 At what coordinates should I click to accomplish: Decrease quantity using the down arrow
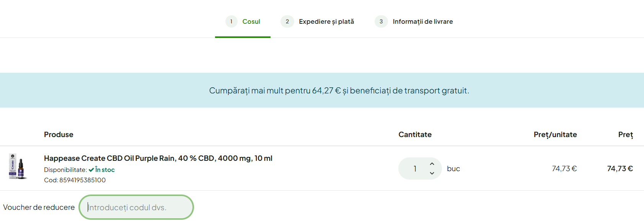tap(432, 173)
